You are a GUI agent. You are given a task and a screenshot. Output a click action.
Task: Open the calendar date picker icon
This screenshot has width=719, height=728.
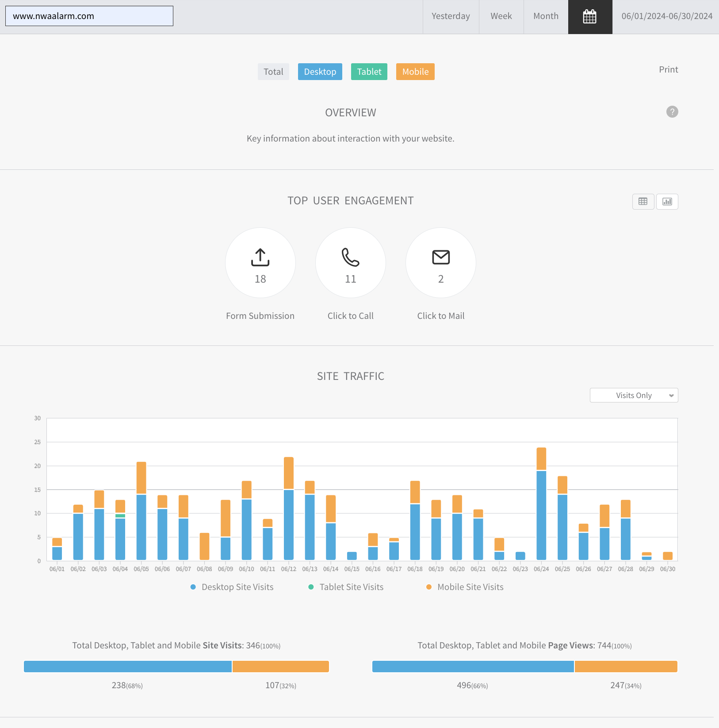(590, 17)
